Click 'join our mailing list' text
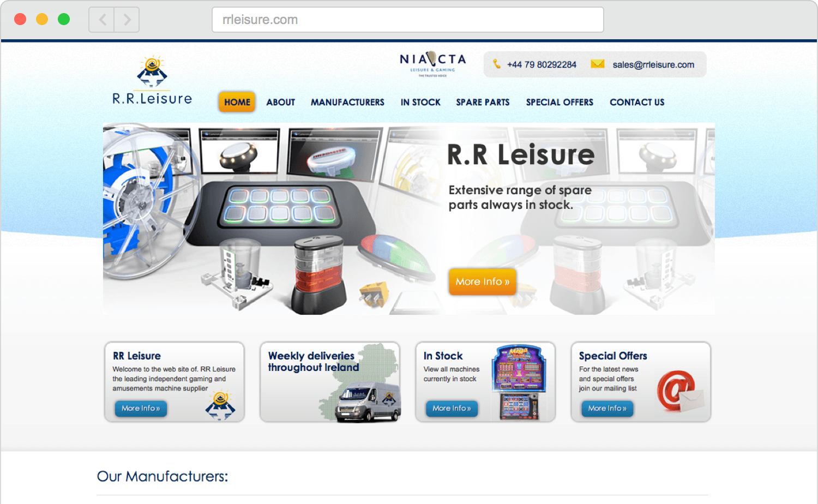 coord(608,388)
